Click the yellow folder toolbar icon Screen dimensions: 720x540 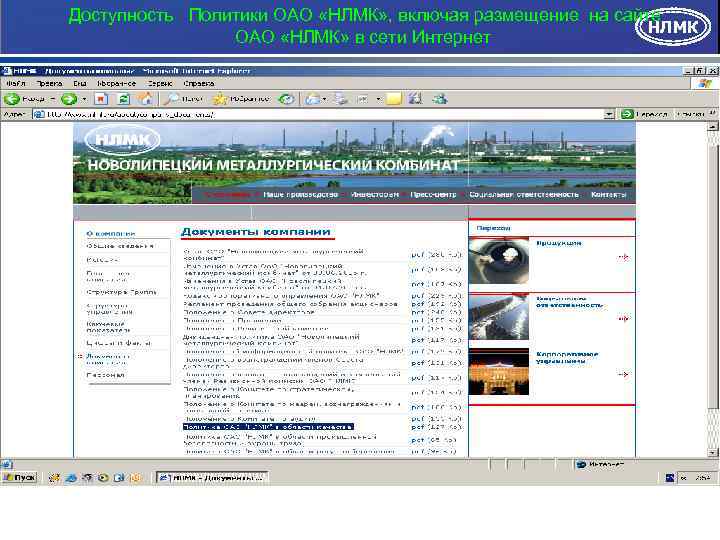click(394, 99)
